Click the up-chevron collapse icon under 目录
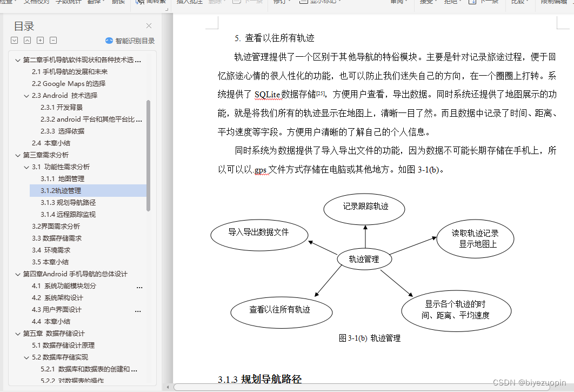 28,41
